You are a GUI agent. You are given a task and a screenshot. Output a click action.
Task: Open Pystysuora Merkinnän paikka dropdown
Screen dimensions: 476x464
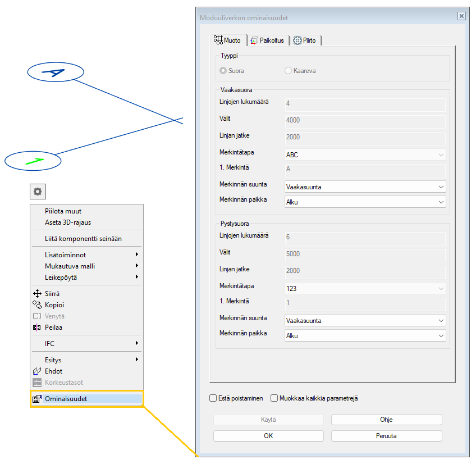[x=365, y=335]
